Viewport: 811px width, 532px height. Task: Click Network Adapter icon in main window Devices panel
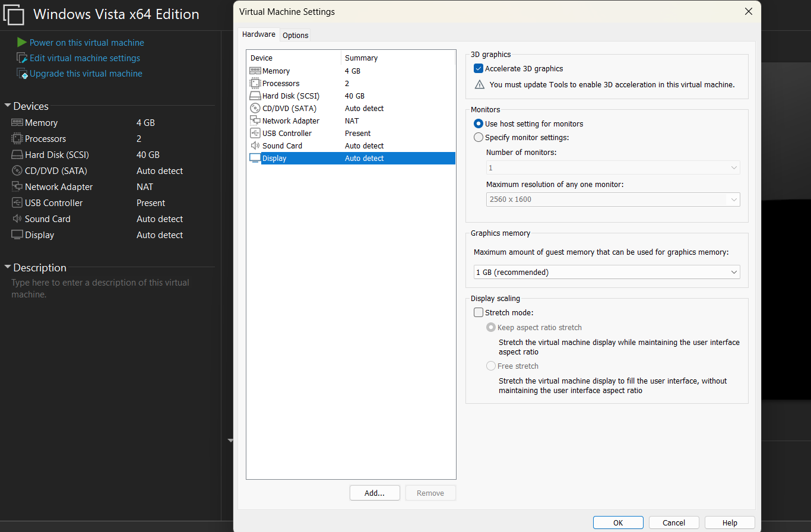tap(17, 186)
